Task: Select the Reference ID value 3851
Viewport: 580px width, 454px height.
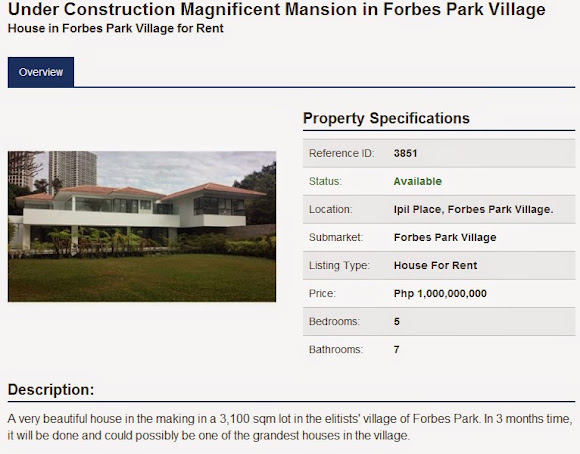Action: (405, 153)
